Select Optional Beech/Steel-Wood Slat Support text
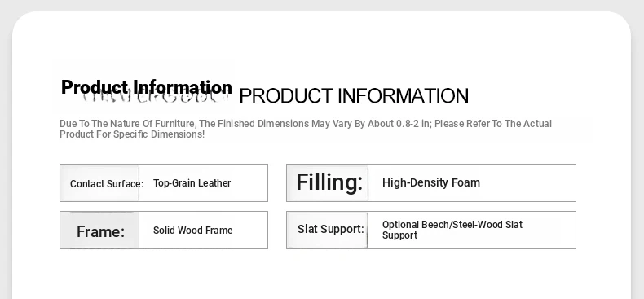The width and height of the screenshot is (644, 299). 452,230
